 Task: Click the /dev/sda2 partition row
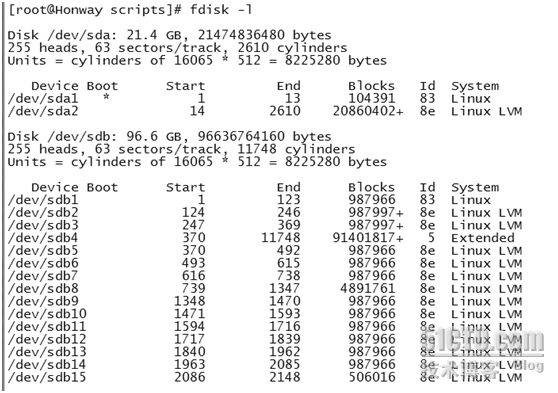pyautogui.click(x=265, y=111)
